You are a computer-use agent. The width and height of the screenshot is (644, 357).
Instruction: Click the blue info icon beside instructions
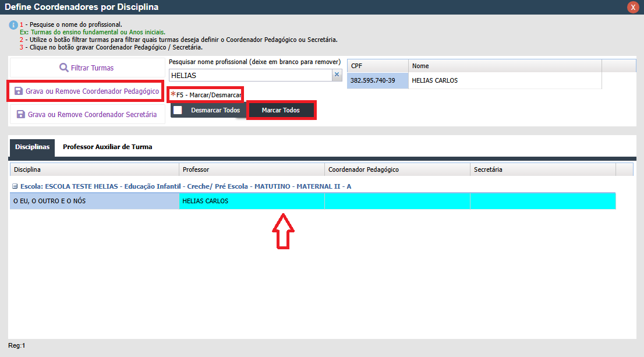13,26
